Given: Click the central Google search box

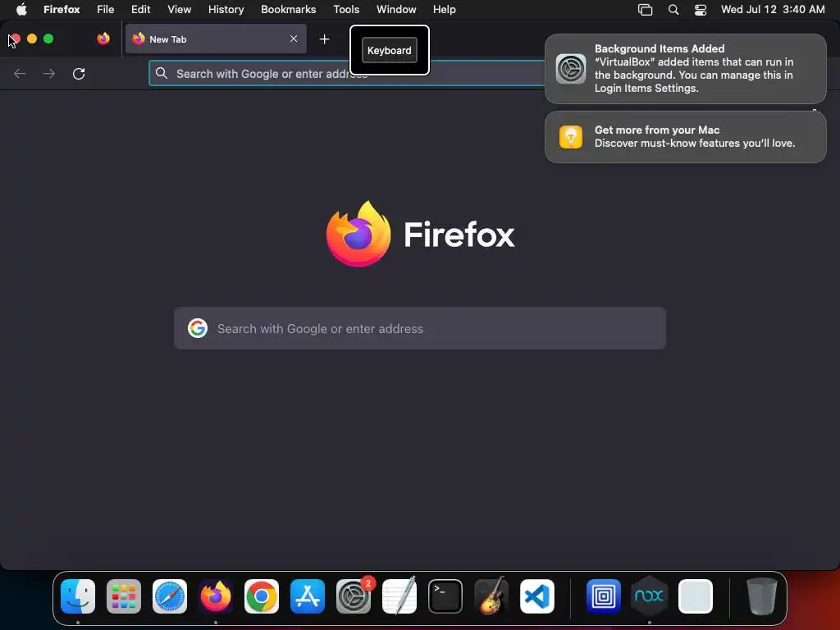Looking at the screenshot, I should click(420, 328).
